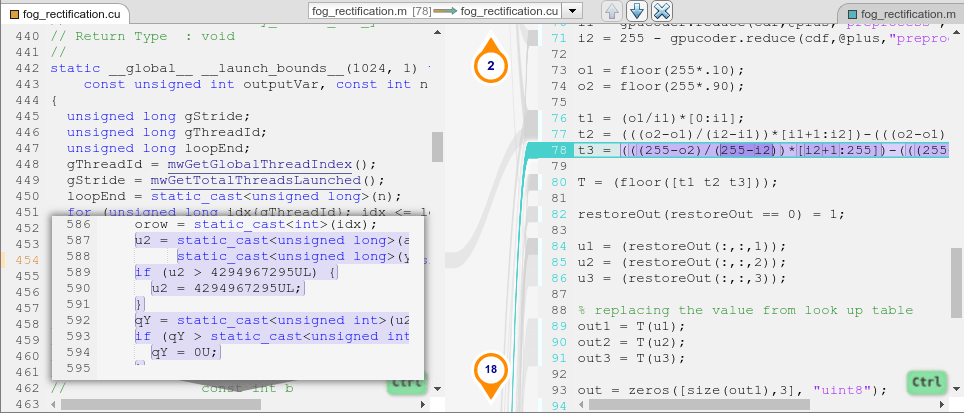The height and width of the screenshot is (413, 964).
Task: Click line 82 restoreOut statement
Action: pyautogui.click(x=711, y=214)
